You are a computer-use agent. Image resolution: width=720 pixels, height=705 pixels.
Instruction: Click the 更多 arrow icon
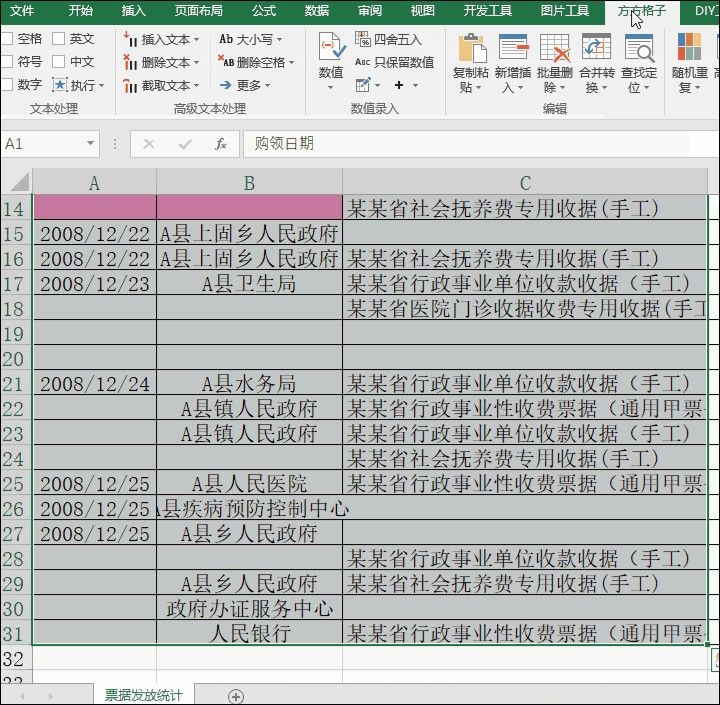[225, 85]
